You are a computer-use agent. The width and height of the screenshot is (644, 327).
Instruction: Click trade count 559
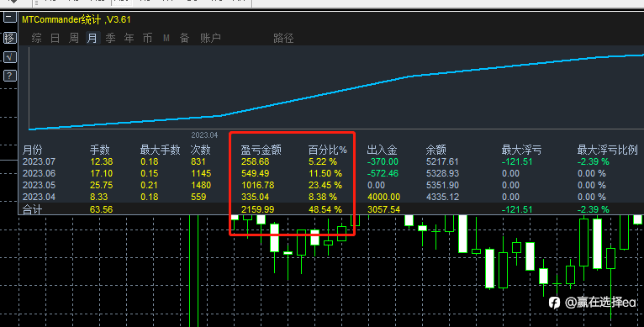click(198, 198)
